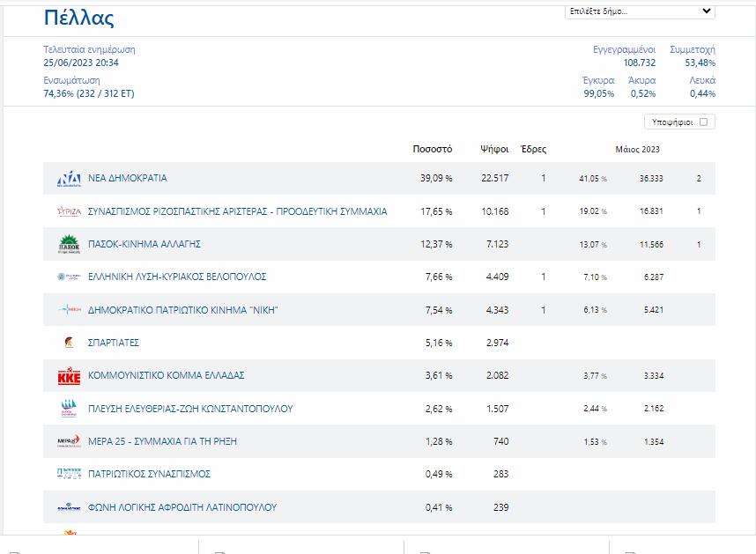Click the Ελληνική Λύση party logo
Screen dimensions: 756x554
tap(69, 277)
